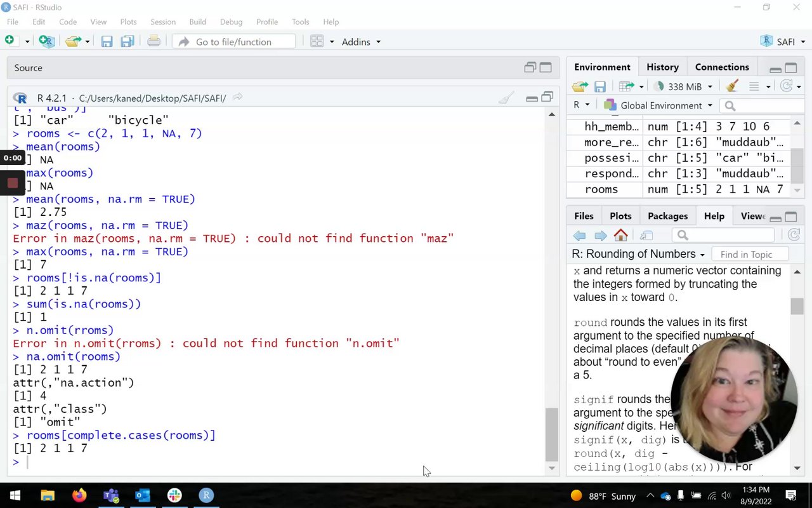Open Microsoft Teams from the taskbar
Image resolution: width=812 pixels, height=508 pixels.
coord(111,495)
